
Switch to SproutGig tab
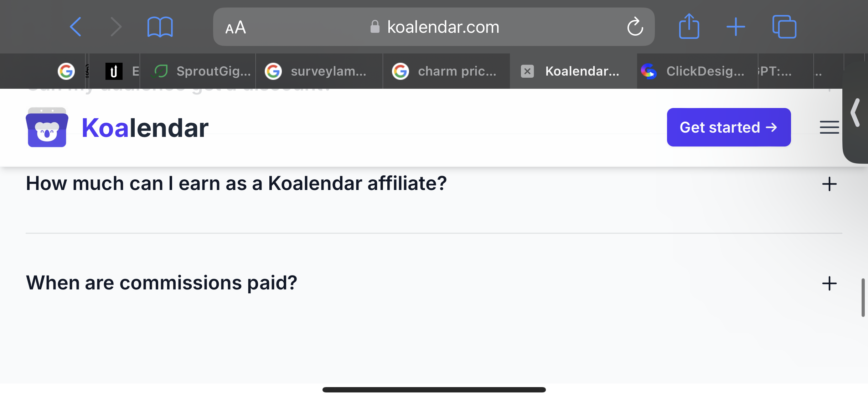pyautogui.click(x=202, y=71)
